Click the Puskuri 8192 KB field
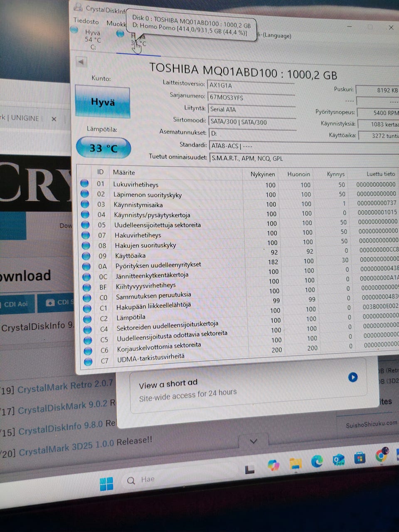 (x=377, y=90)
